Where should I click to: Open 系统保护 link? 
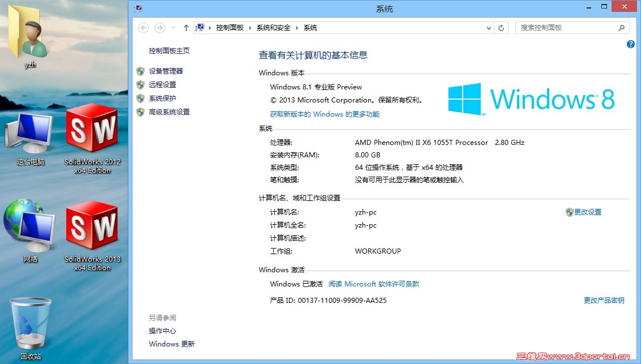pos(163,98)
